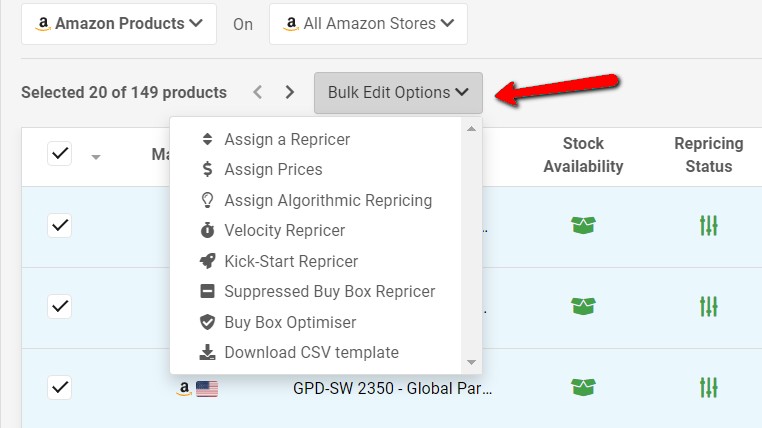The width and height of the screenshot is (762, 428).
Task: Click the menu scrollbar down arrow
Action: point(471,362)
